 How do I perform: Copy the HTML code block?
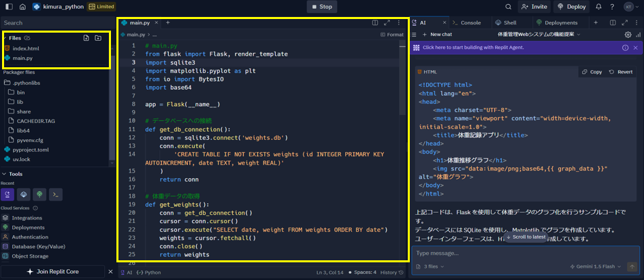pos(592,72)
